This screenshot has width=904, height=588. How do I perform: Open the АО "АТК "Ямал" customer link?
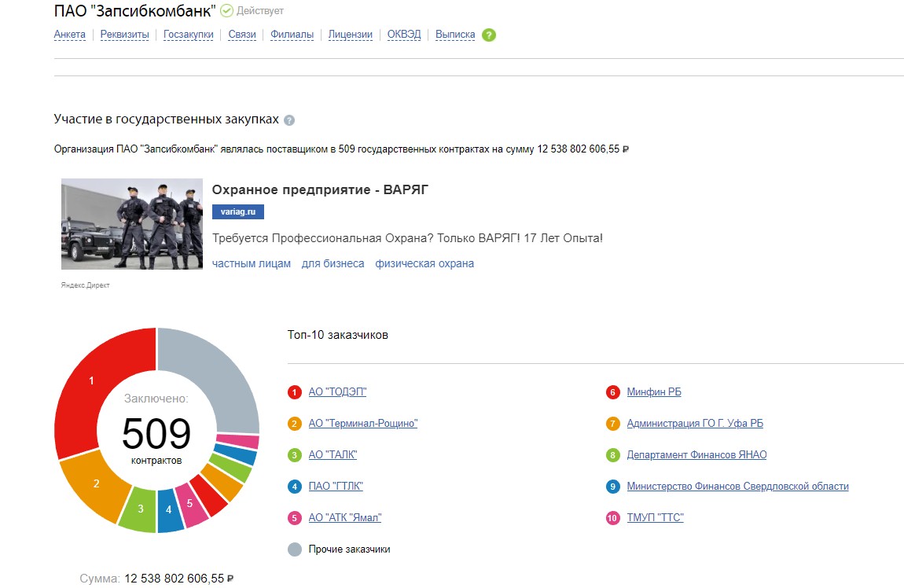tap(345, 518)
